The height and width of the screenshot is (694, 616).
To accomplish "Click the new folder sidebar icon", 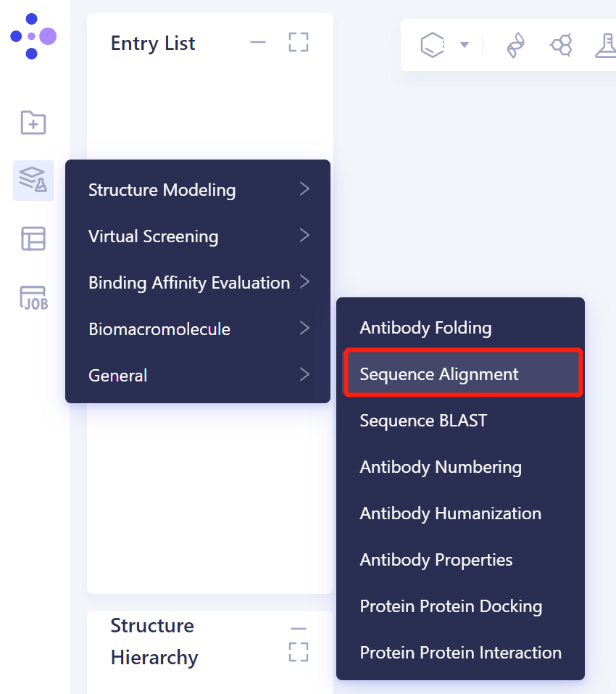I will [x=33, y=123].
